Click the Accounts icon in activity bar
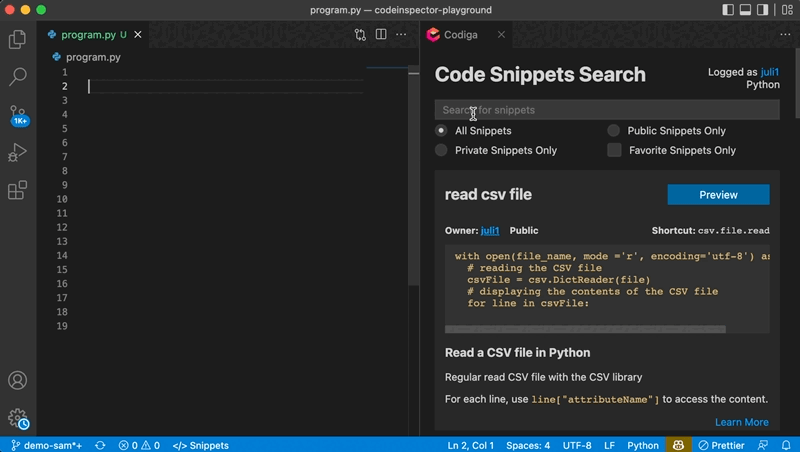 pyautogui.click(x=17, y=381)
